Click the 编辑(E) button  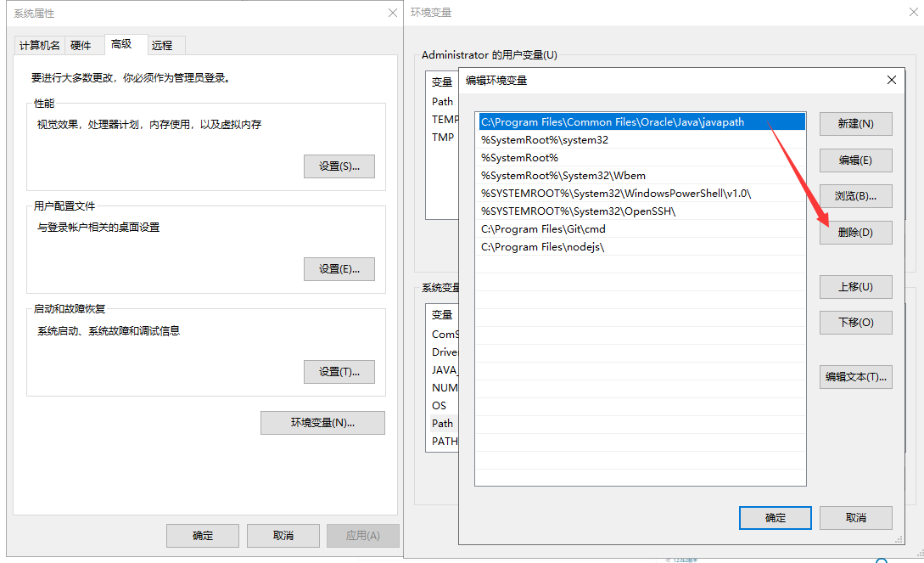855,160
